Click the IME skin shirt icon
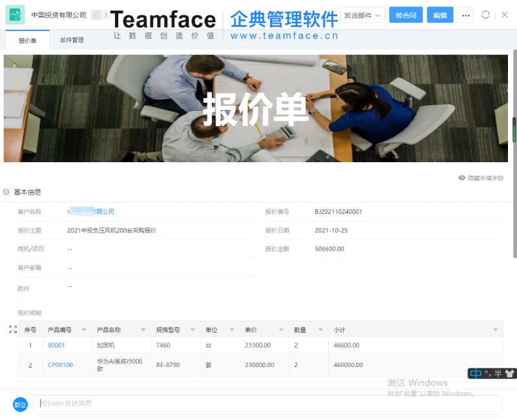 coord(509,373)
